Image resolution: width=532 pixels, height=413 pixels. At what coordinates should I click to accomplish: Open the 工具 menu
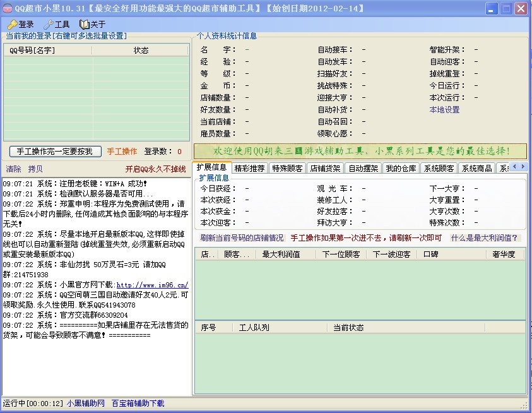(57, 25)
